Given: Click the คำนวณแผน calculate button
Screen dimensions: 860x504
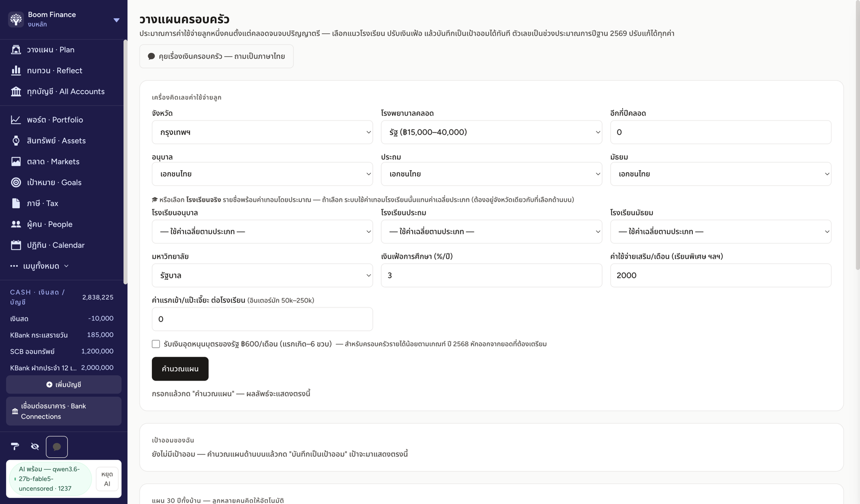Looking at the screenshot, I should click(180, 369).
